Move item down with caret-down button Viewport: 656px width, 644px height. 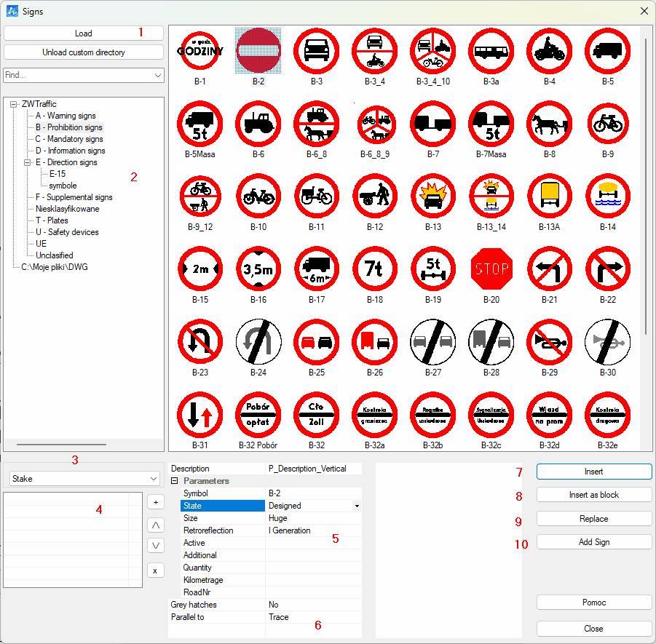156,545
